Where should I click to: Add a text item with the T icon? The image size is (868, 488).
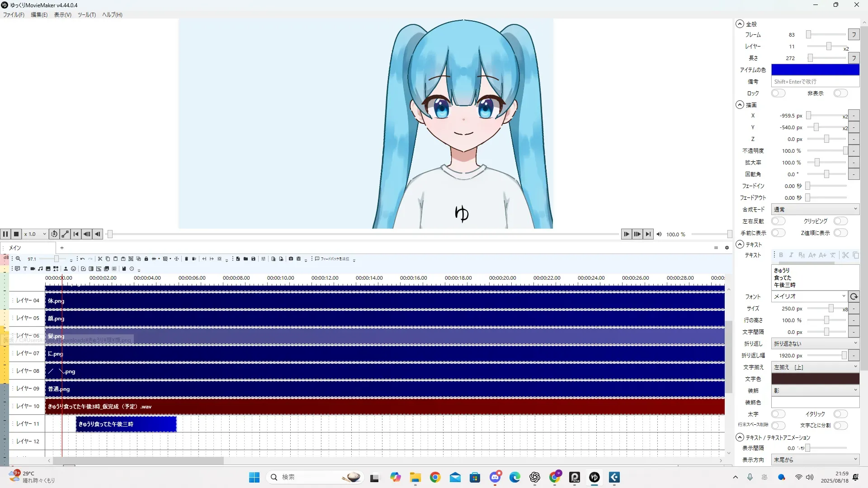[x=25, y=269]
